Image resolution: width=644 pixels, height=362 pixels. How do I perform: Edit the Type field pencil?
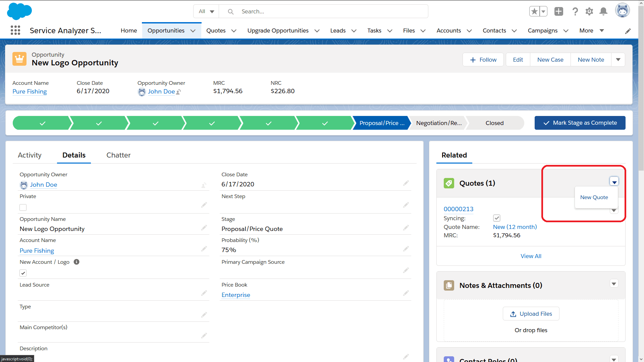tap(204, 315)
